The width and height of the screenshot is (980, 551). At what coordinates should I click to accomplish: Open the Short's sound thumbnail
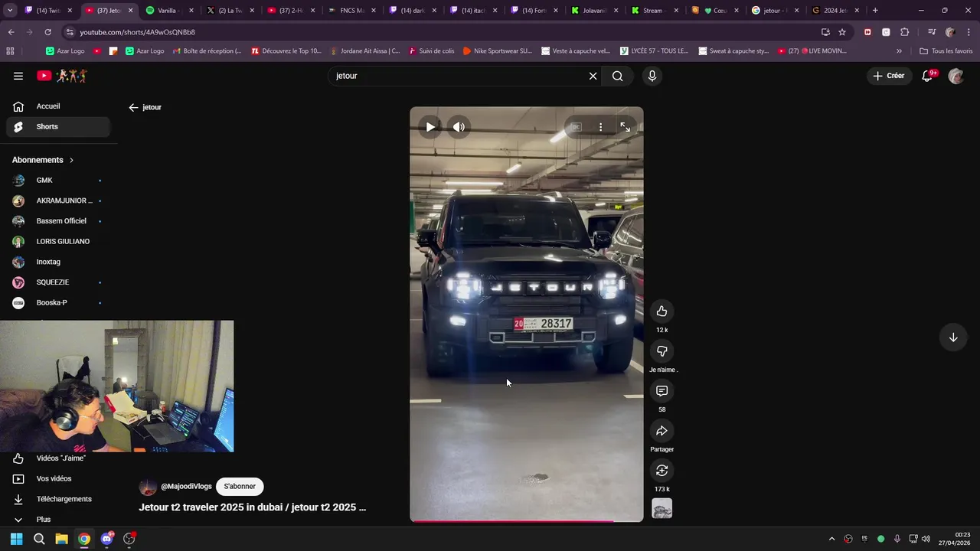coord(661,508)
